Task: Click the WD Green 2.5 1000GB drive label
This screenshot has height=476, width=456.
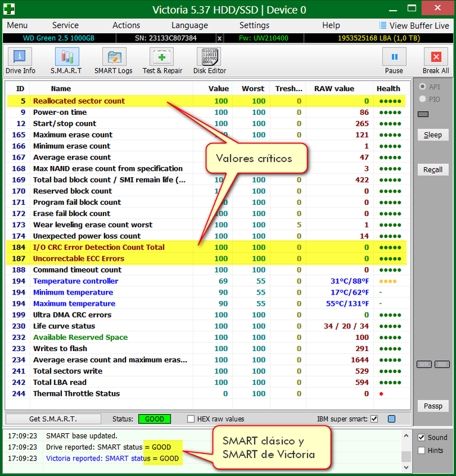Action: (59, 38)
